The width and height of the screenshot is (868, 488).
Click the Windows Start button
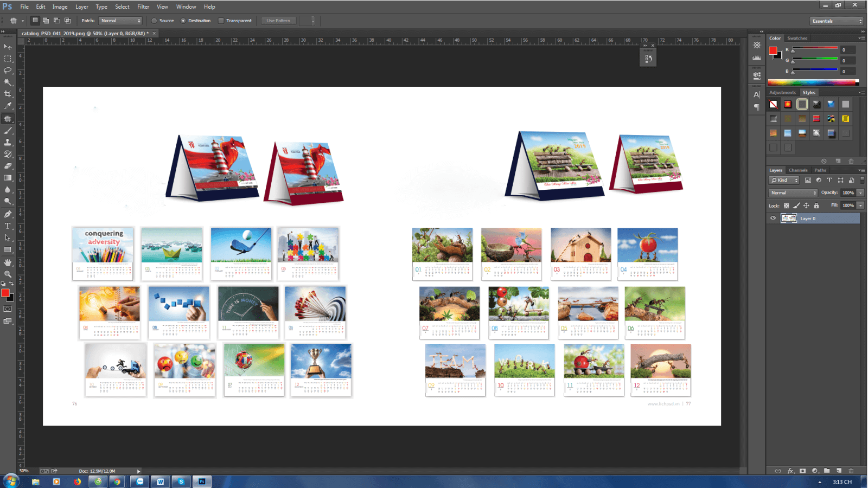click(10, 481)
